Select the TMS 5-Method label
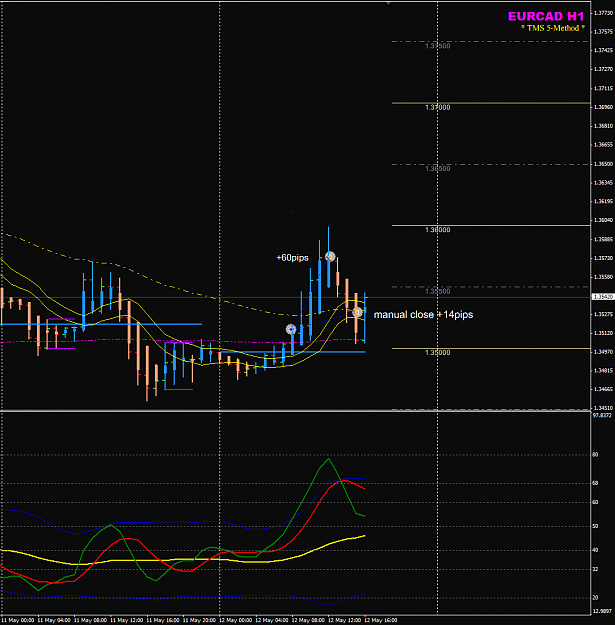The height and width of the screenshot is (625, 615). pos(553,28)
